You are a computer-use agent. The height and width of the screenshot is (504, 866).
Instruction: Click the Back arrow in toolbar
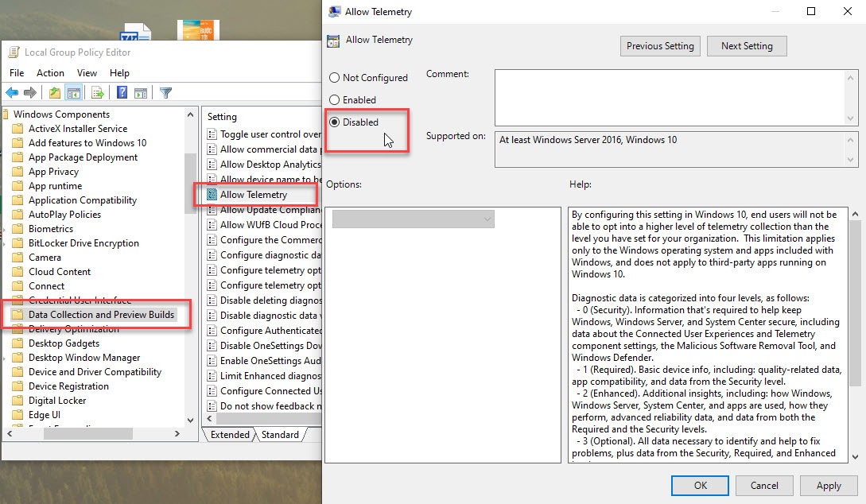12,93
